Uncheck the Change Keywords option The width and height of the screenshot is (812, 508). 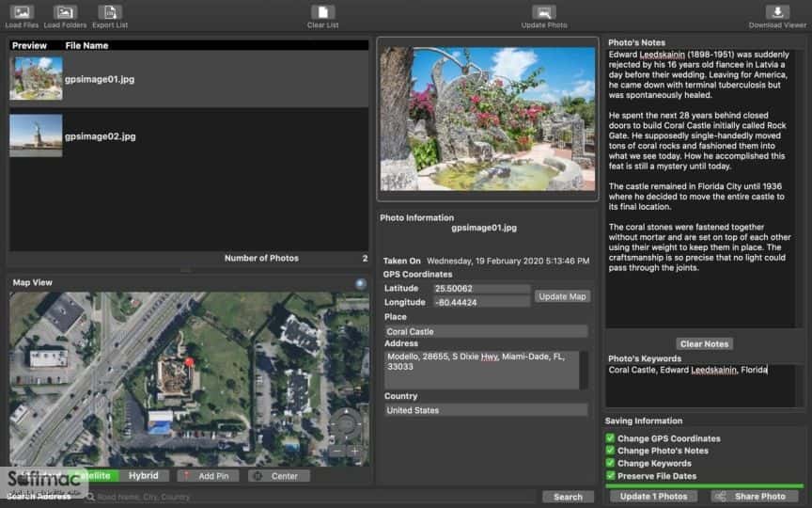610,463
